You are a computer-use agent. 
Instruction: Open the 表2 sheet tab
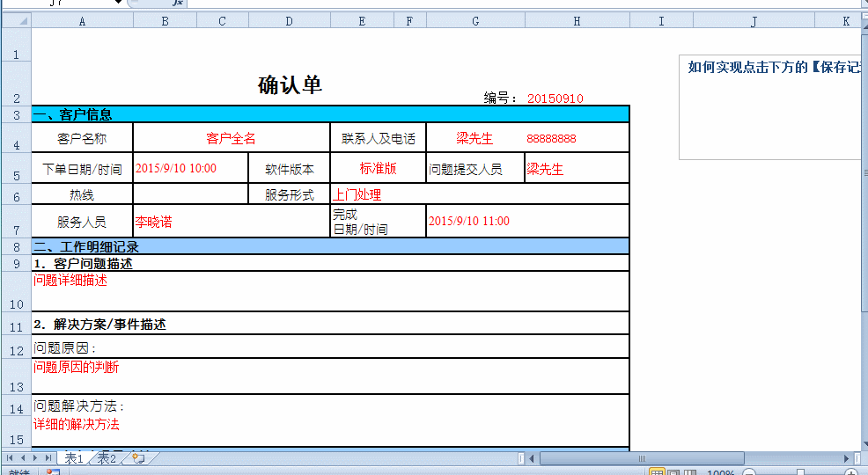[107, 458]
